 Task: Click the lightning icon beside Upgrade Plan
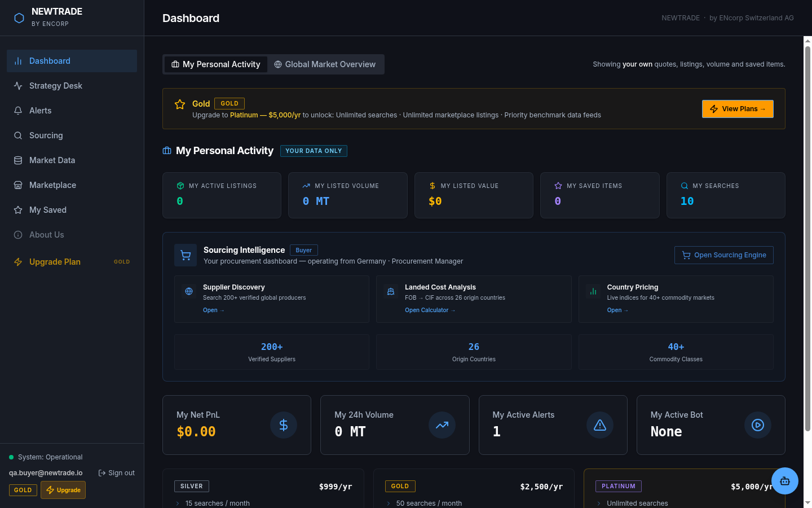coord(18,262)
